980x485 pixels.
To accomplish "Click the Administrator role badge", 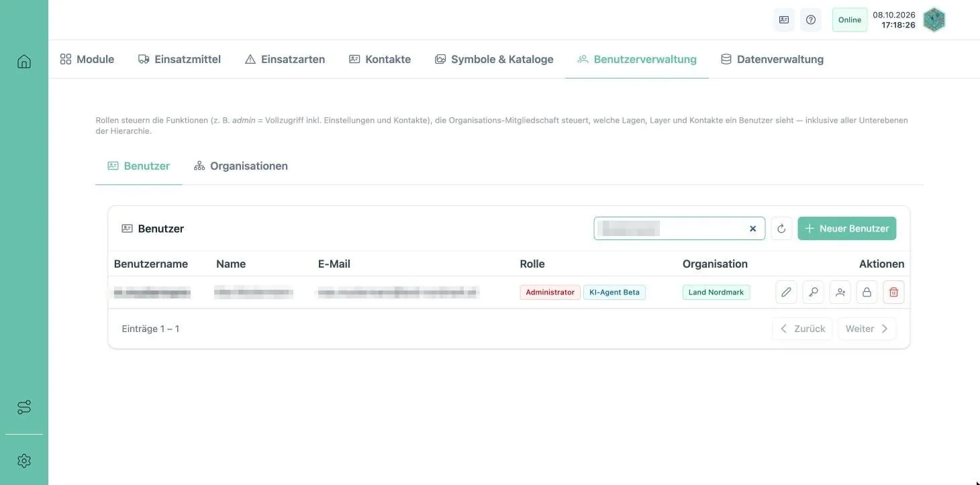I will (x=550, y=292).
